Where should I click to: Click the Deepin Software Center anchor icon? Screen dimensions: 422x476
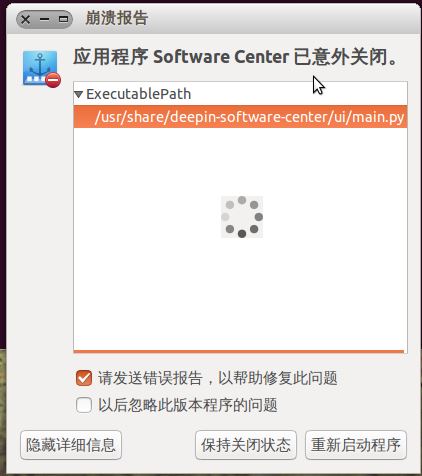point(40,68)
